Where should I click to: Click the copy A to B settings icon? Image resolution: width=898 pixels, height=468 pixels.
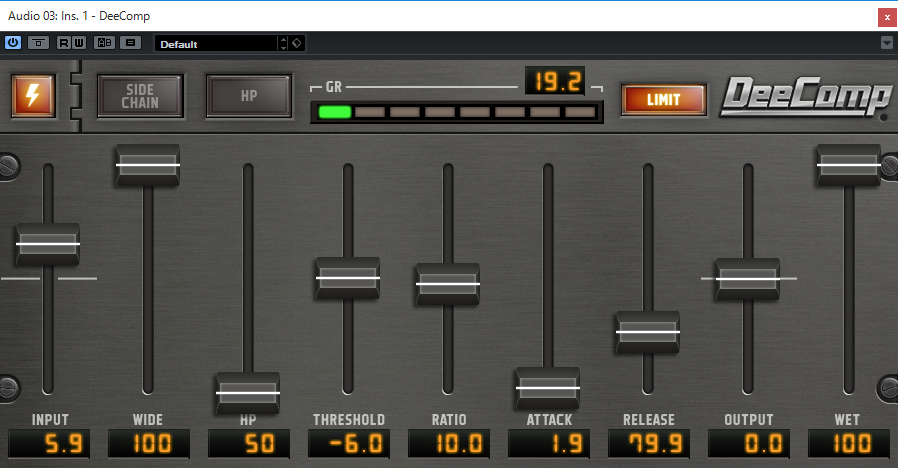click(131, 43)
